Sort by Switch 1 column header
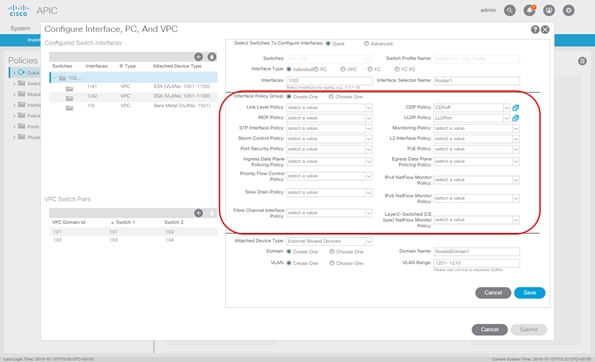The height and width of the screenshot is (362, 595). coord(125,222)
